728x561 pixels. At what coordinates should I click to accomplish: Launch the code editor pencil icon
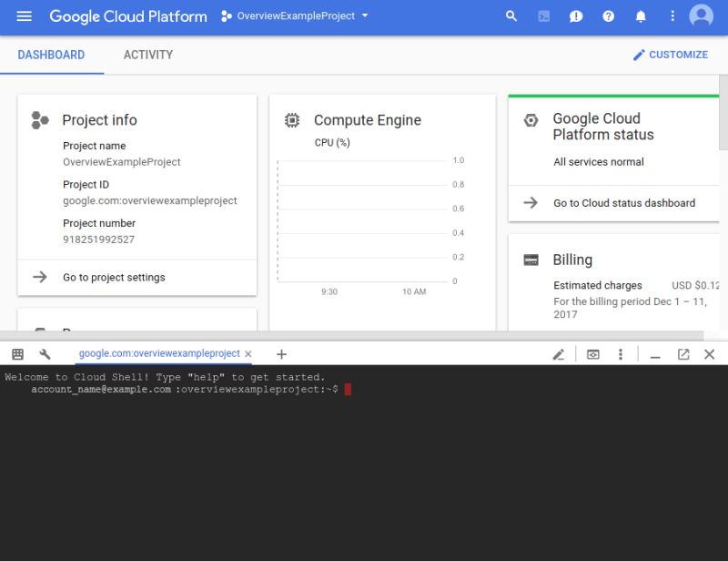[x=559, y=354]
